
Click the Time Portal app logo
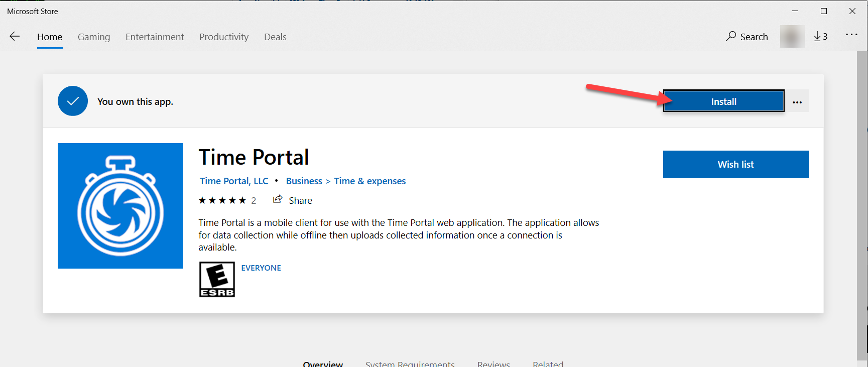coord(120,206)
